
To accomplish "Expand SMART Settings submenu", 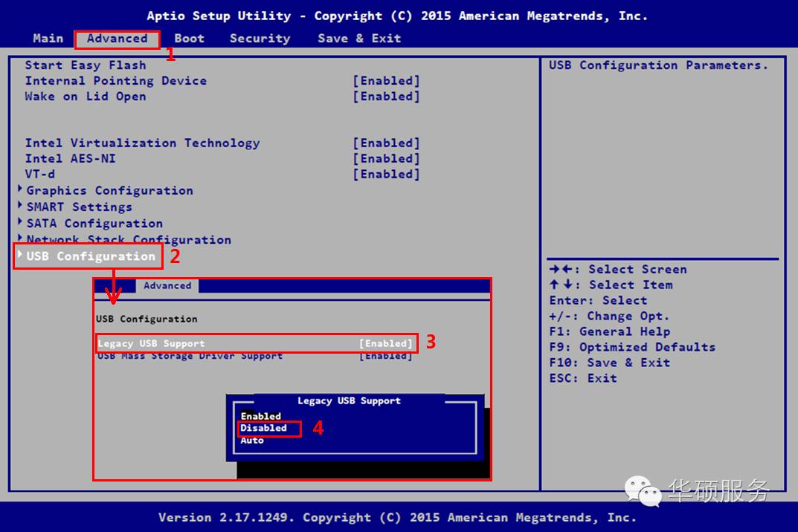I will tap(75, 207).
